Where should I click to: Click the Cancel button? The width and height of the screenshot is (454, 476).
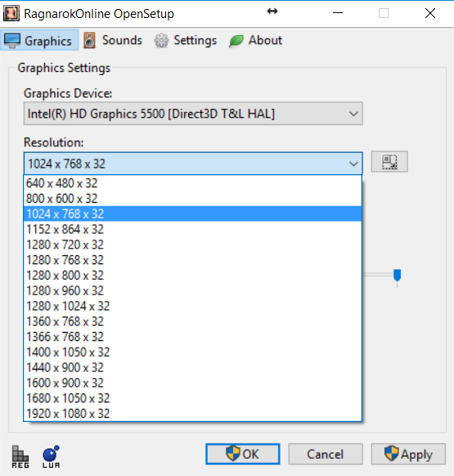click(326, 454)
